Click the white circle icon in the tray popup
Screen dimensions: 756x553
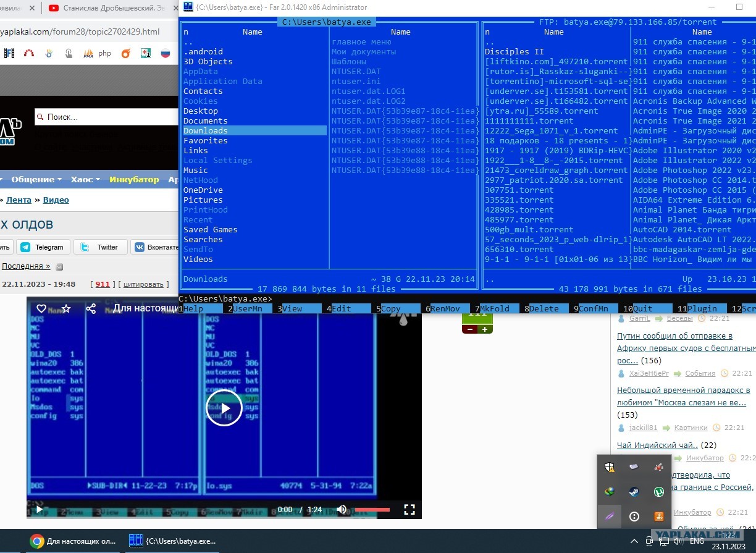pos(634,517)
